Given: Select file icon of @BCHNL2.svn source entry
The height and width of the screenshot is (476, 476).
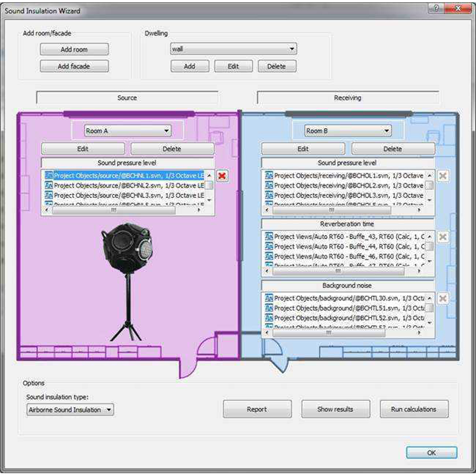Looking at the screenshot, I should point(49,186).
